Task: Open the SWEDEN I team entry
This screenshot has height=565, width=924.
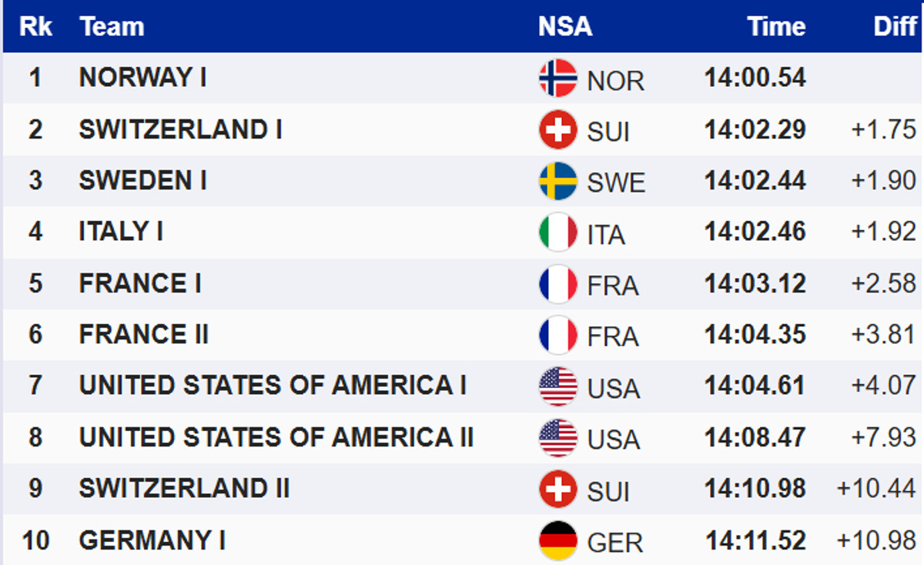Action: pos(142,181)
